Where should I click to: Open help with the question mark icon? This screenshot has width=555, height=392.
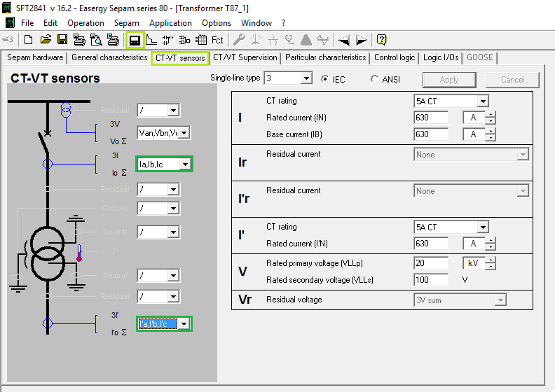click(381, 40)
